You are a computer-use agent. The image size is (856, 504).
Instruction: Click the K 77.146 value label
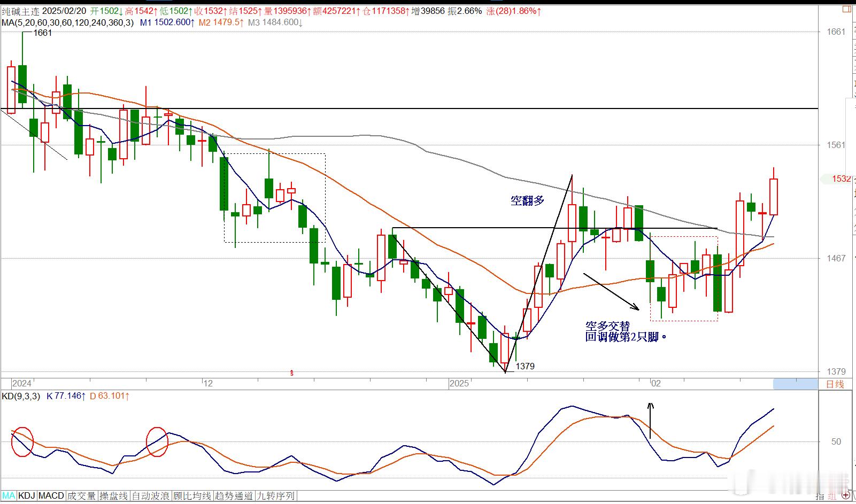[66, 396]
